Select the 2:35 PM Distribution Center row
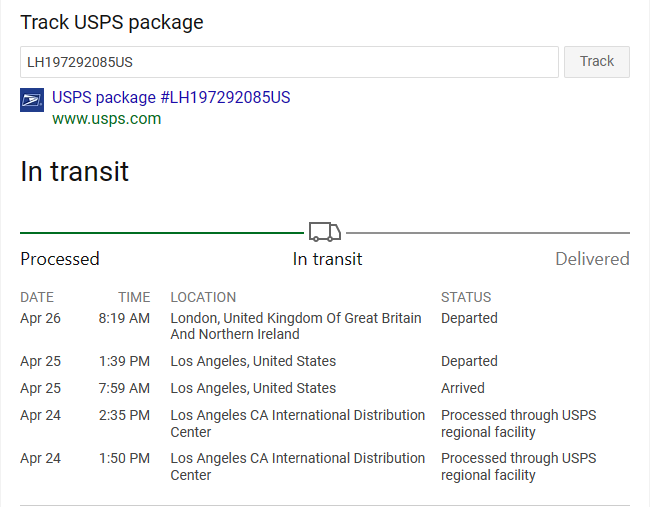Image resolution: width=651 pixels, height=507 pixels. tap(325, 424)
